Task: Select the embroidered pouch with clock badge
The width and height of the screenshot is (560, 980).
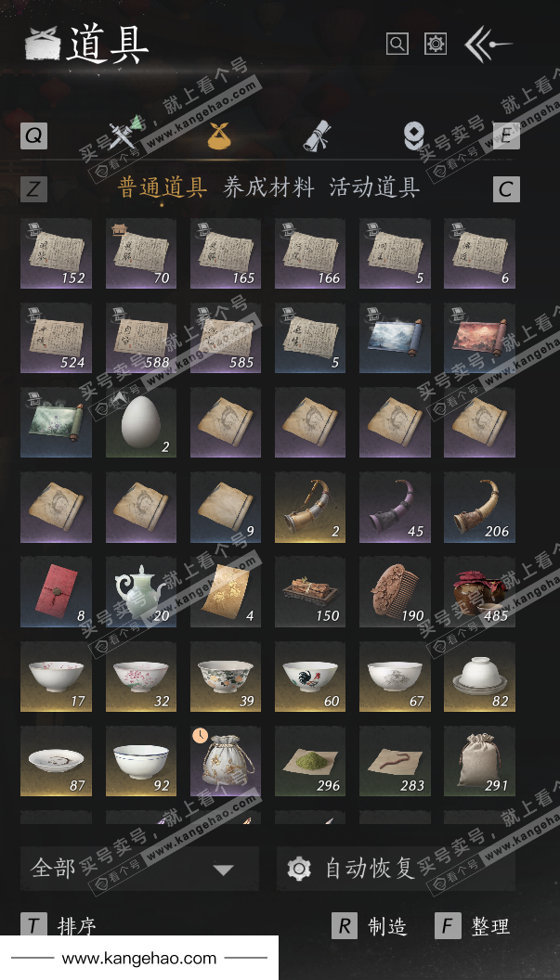Action: coord(226,761)
